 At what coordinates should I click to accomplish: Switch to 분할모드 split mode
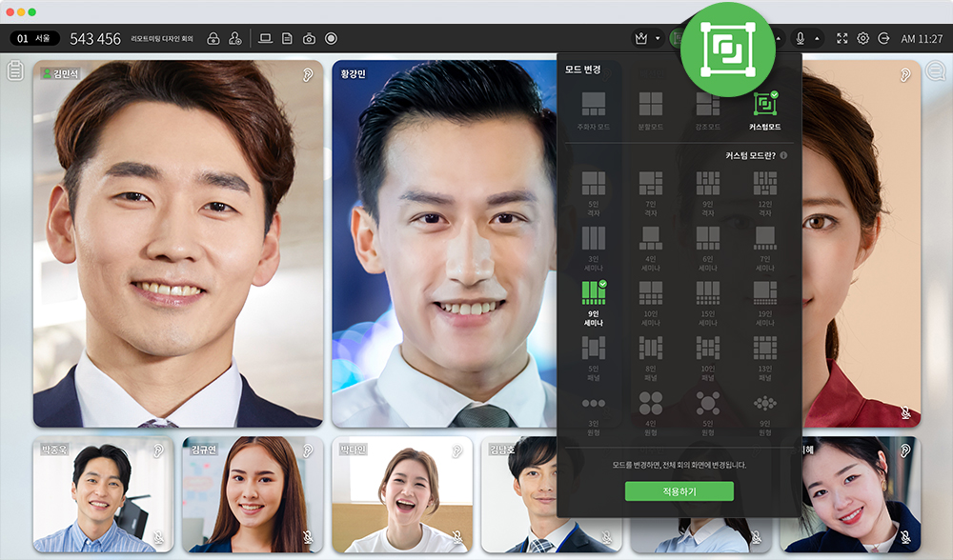coord(651,110)
